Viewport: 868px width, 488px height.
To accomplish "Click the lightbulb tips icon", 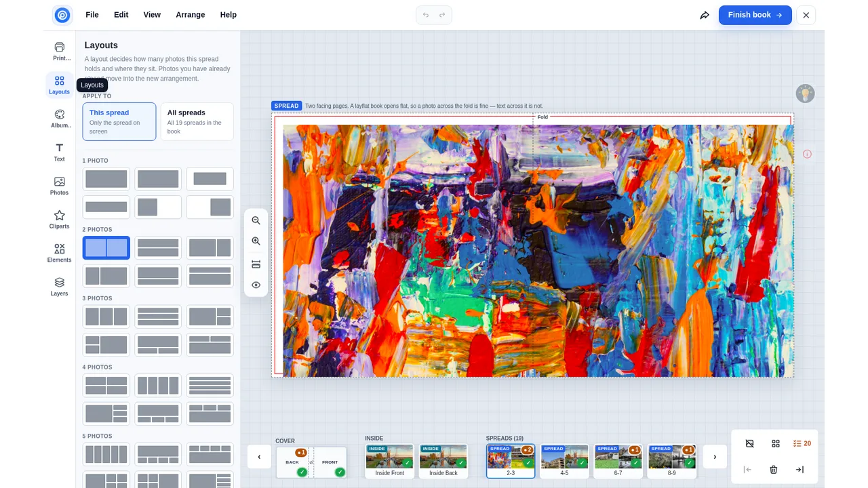I will click(x=805, y=94).
